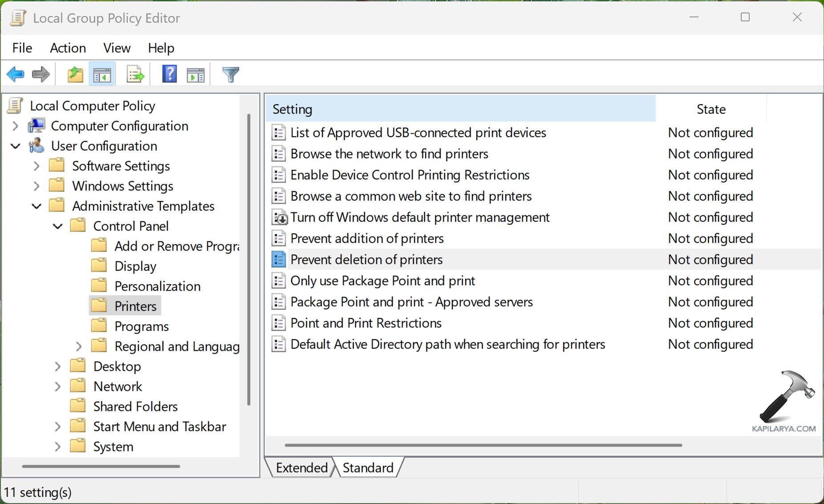Toggle the Show/Hide Console Tree icon

tap(102, 74)
